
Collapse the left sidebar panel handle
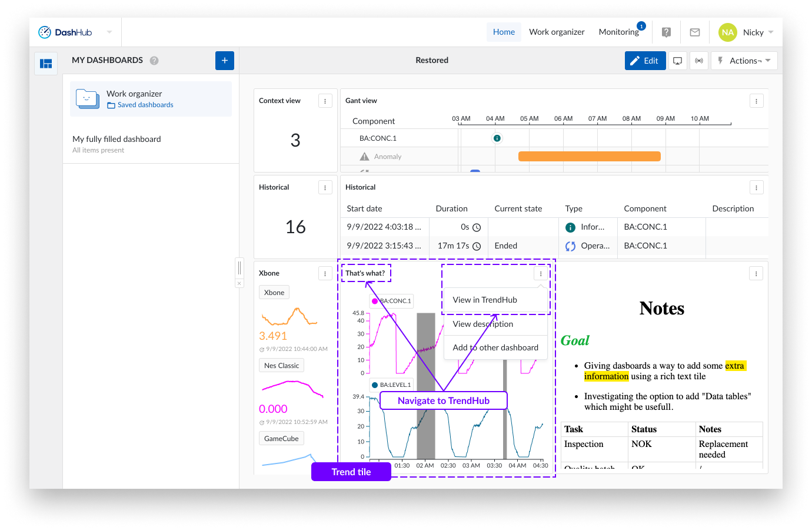[x=239, y=268]
